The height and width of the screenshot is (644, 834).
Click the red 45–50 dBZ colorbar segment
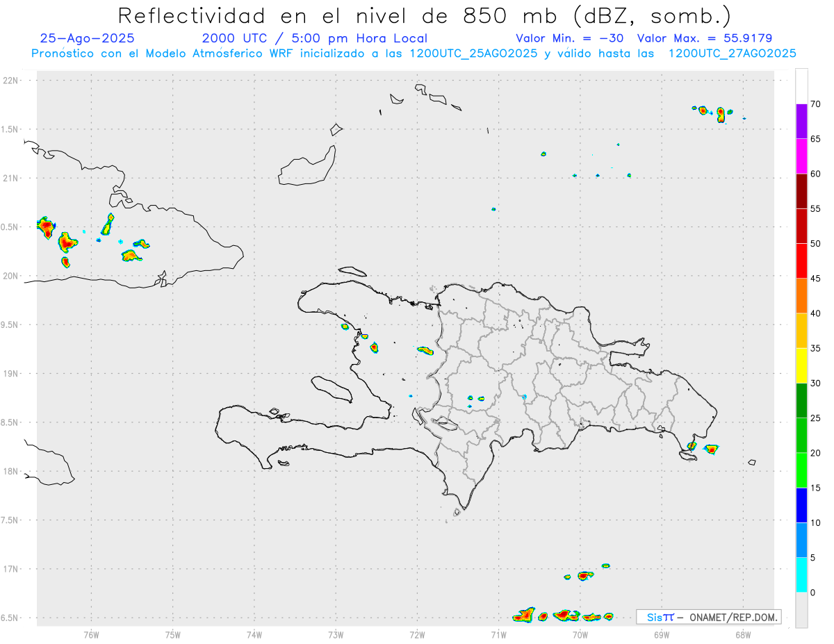(x=802, y=261)
